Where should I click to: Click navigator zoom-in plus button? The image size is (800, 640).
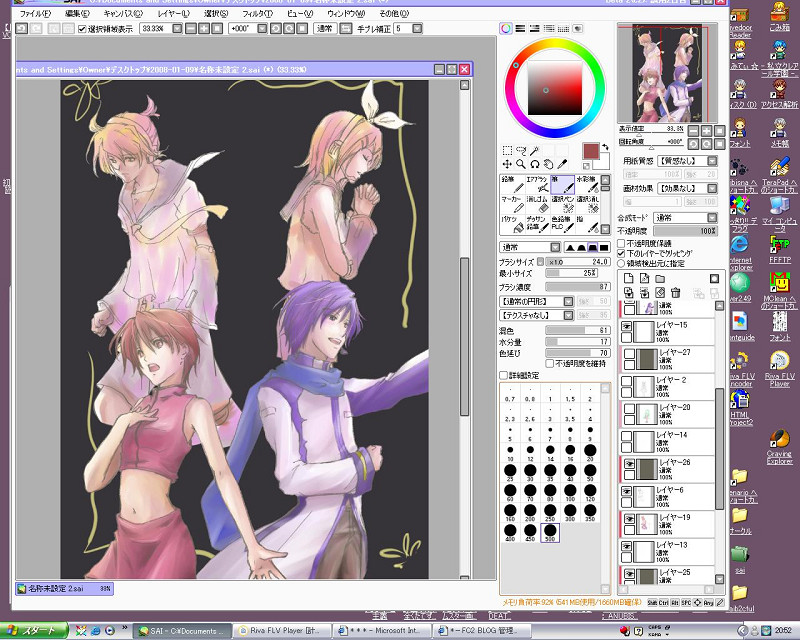click(x=706, y=131)
